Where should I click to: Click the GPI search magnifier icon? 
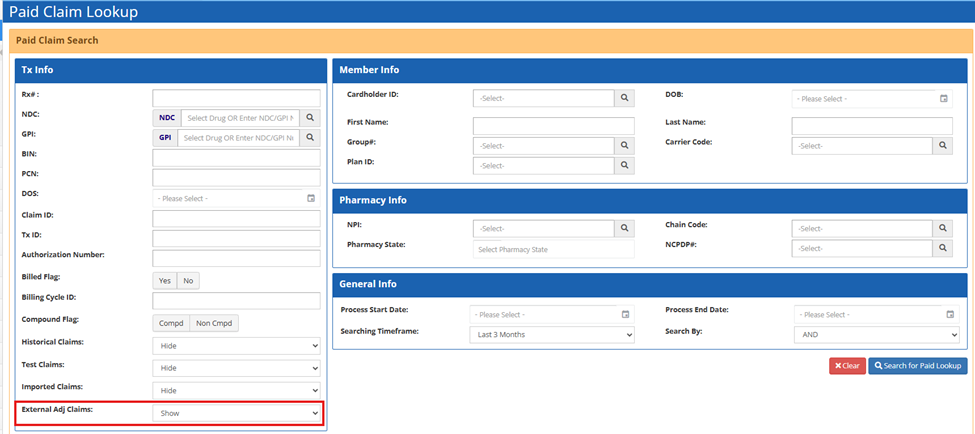point(310,138)
